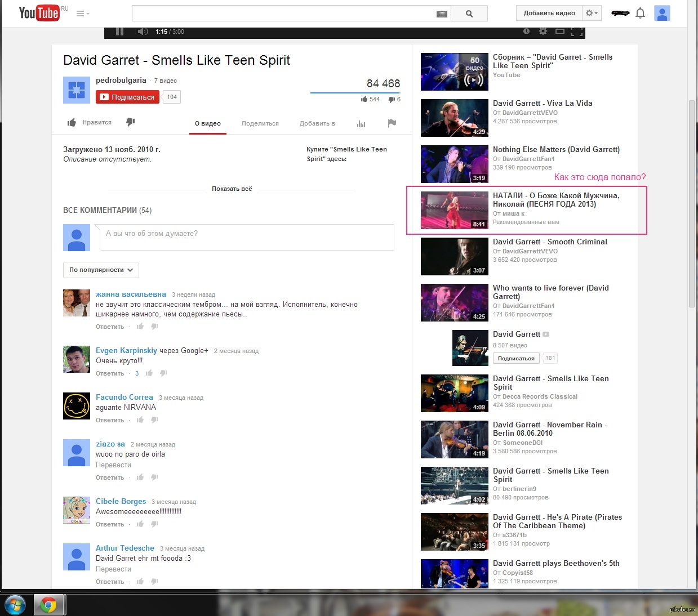Click the Добавить видео upload button

(x=549, y=13)
